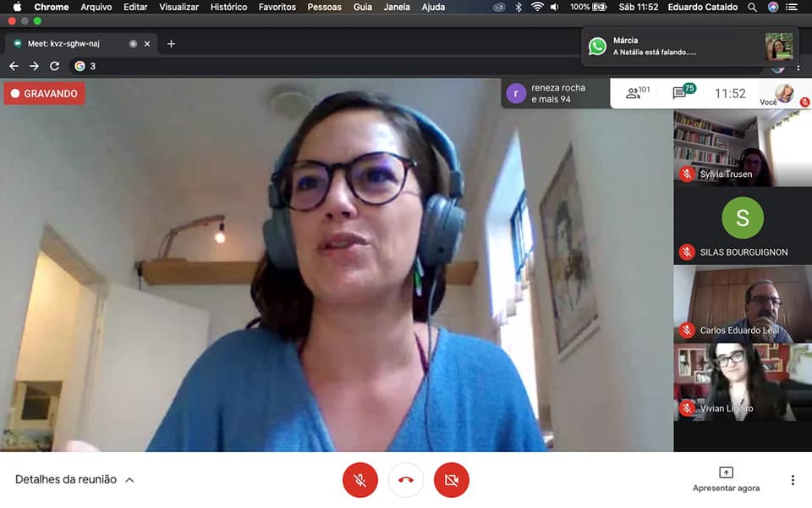Screen dimensions: 812x508
Task: Open the chat icon with 75 badge
Action: (683, 91)
